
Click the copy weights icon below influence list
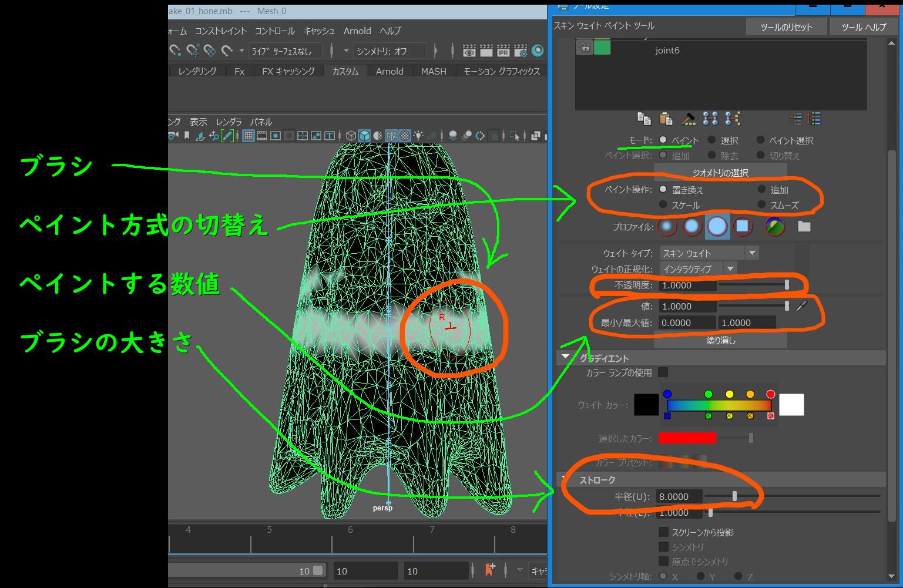[x=644, y=119]
